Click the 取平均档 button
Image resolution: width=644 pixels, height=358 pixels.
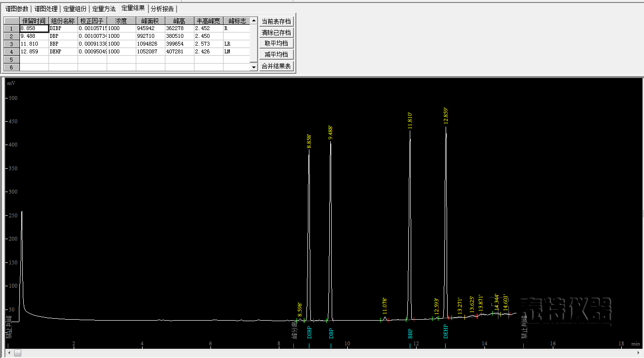[276, 44]
